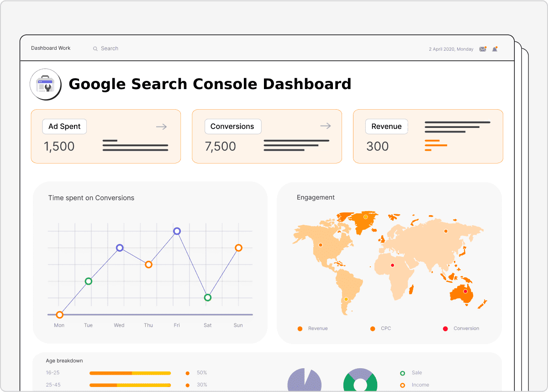This screenshot has width=548, height=392.
Task: Click the Russia map marker
Action: (x=446, y=231)
